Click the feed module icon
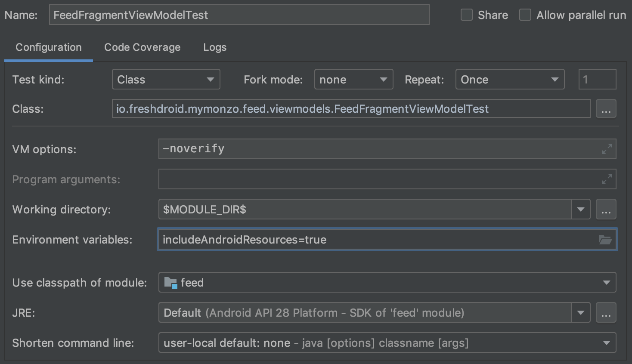632x364 pixels. click(x=171, y=283)
